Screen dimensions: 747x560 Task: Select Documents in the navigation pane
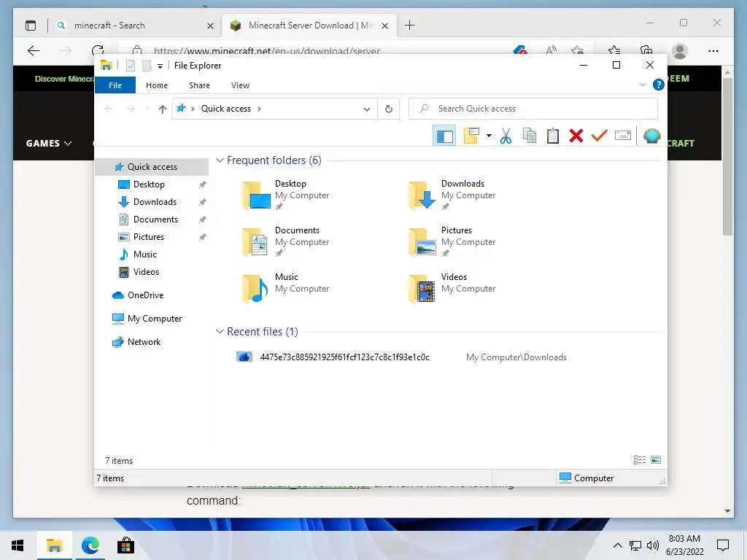(156, 219)
